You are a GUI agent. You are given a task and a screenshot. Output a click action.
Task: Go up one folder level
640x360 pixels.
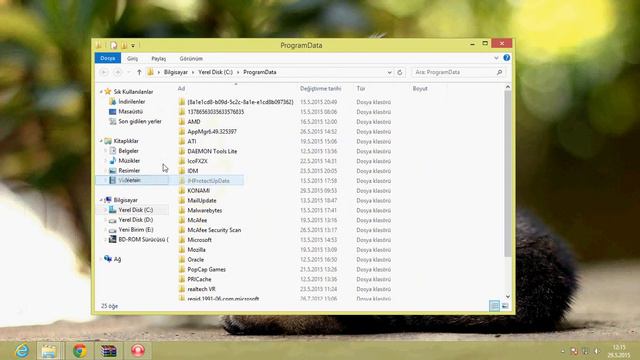click(x=139, y=72)
